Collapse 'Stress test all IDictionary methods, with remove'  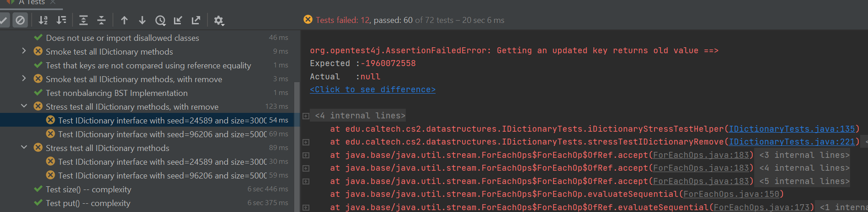[x=24, y=106]
